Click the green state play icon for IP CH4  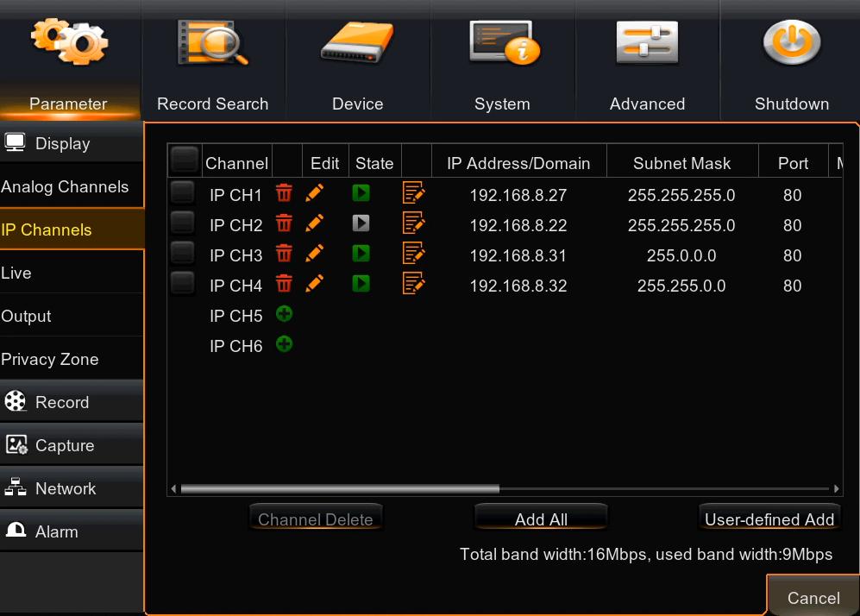coord(361,284)
